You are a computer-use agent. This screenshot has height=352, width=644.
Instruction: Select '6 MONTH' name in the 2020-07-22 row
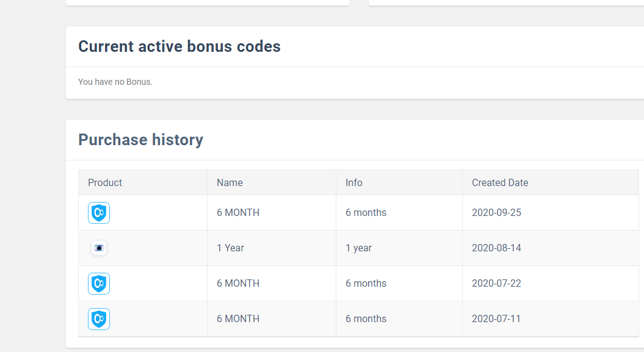(x=238, y=284)
